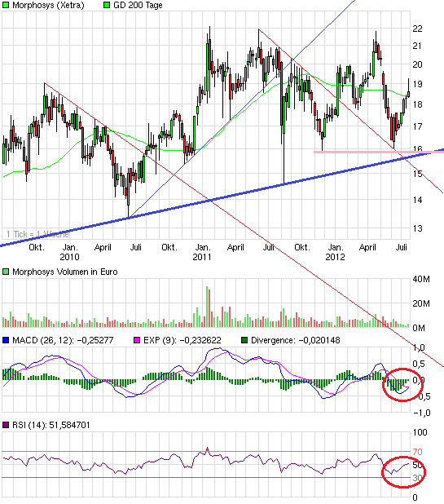Image resolution: width=444 pixels, height=504 pixels.
Task: Click the GD 200 Tage legend swatch
Action: 107,5
